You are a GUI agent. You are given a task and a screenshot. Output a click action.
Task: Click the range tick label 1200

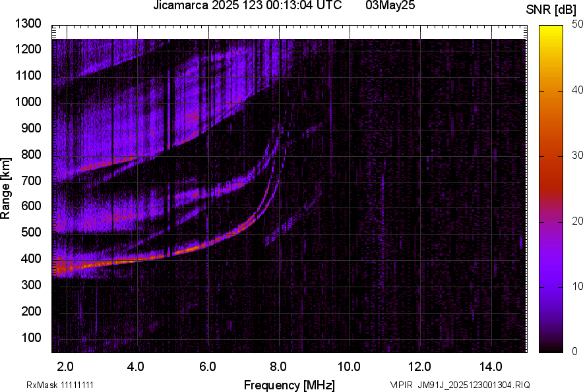click(x=28, y=49)
